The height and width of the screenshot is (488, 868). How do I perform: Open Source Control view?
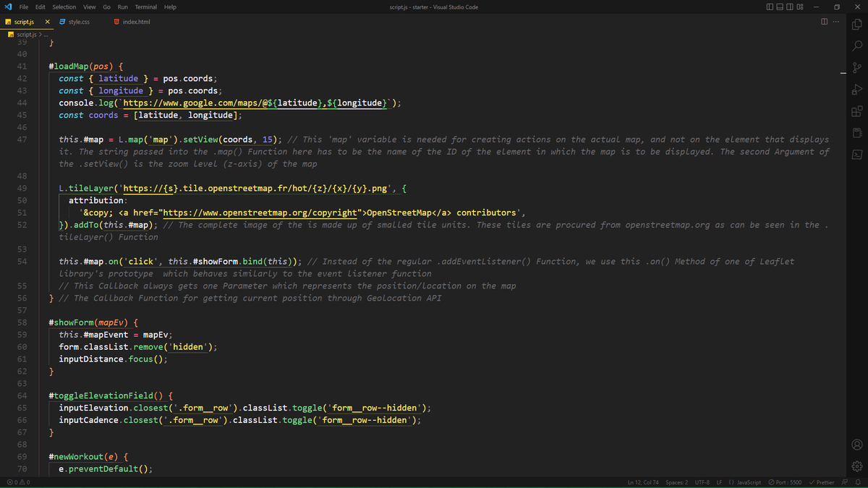point(857,68)
